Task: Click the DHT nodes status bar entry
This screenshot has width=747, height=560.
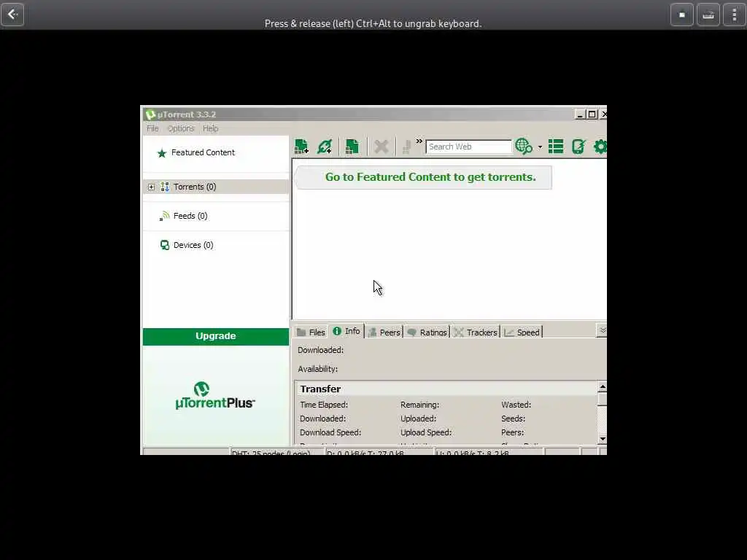Action: [x=277, y=451]
